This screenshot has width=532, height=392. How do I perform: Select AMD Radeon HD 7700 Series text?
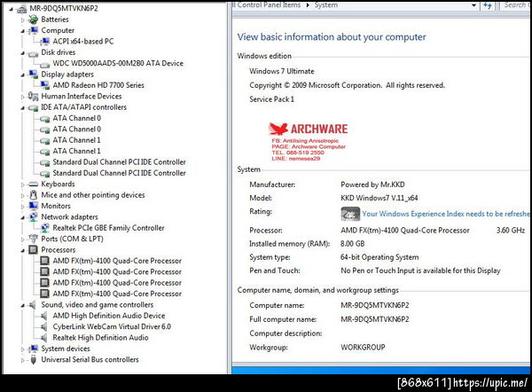click(x=98, y=85)
